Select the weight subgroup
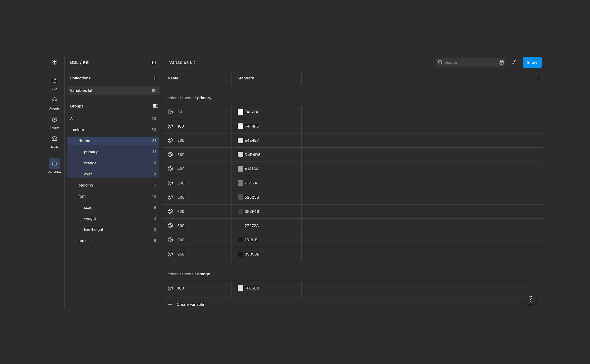Screen dimensions: 590x364 113,218
